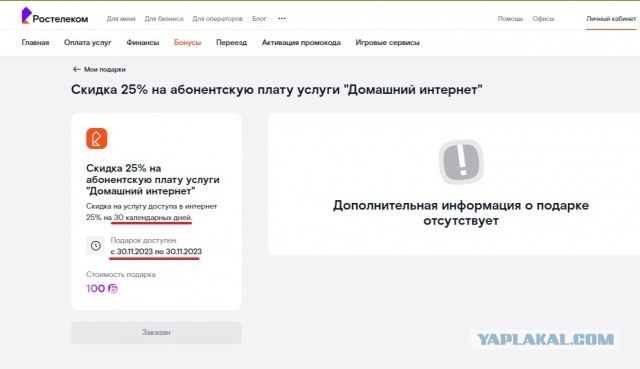Switch to Личный кабинет tab
Screen dimensions: 640x369
click(x=611, y=19)
